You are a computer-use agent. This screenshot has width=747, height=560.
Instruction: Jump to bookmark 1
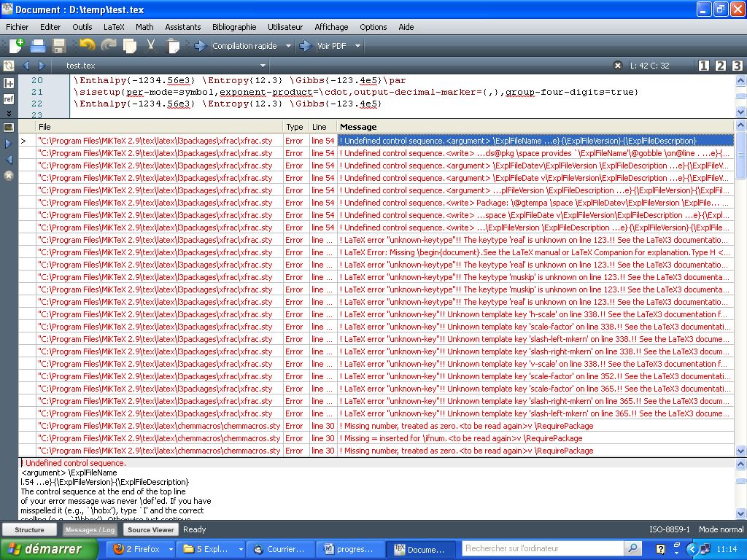[704, 66]
